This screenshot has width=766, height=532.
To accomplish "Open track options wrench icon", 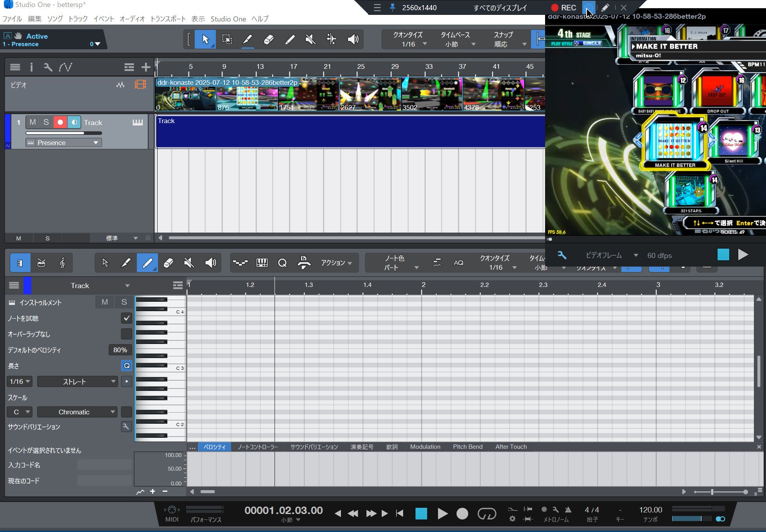I will (x=48, y=67).
